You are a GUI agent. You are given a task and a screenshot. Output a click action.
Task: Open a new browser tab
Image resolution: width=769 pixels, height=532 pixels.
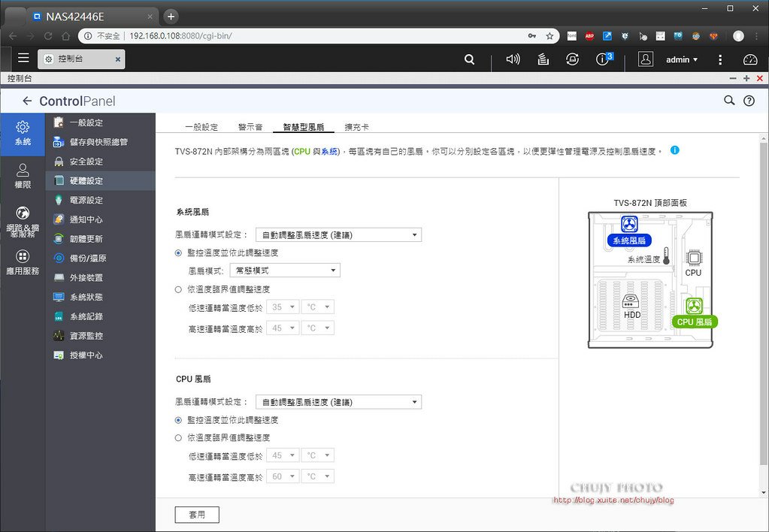tap(171, 17)
